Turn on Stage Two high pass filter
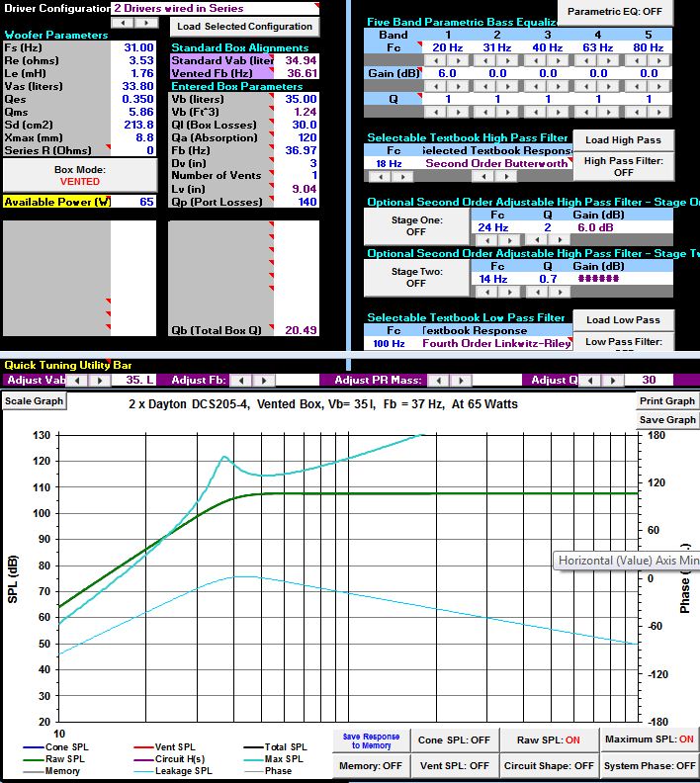 tap(416, 277)
